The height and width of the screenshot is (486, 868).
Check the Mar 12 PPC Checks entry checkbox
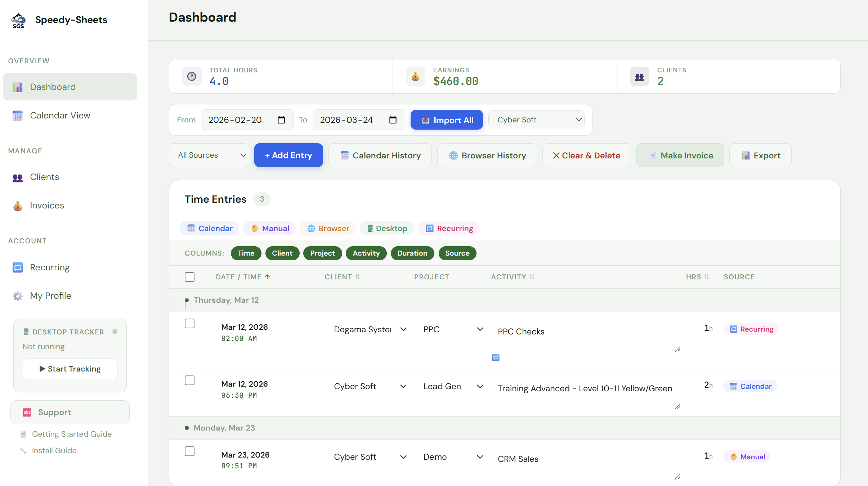point(190,323)
